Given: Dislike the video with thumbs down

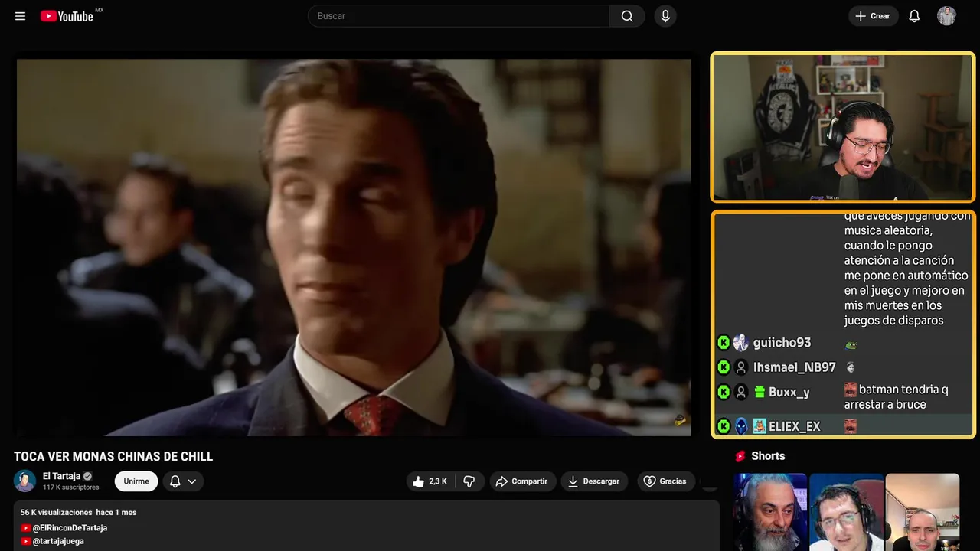Looking at the screenshot, I should coord(469,481).
